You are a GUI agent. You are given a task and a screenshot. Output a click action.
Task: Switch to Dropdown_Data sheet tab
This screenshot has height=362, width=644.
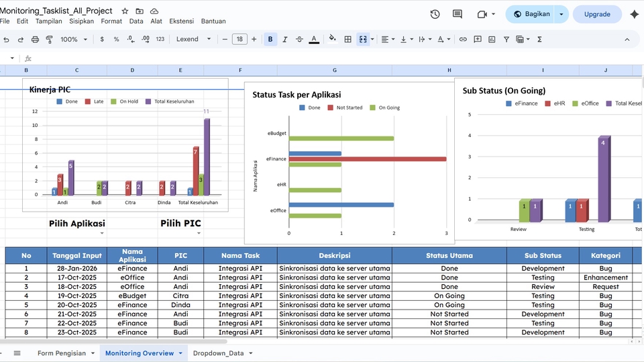(219, 353)
